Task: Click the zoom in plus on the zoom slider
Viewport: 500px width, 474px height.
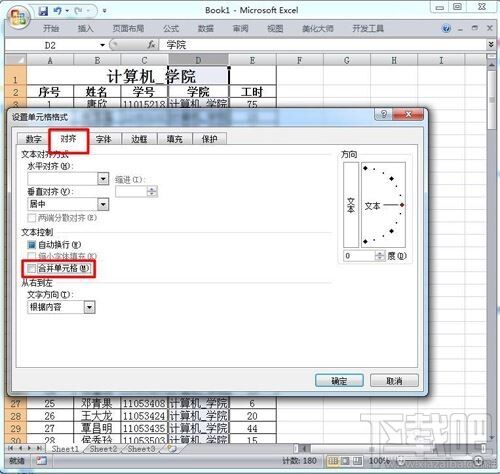Action: [x=478, y=461]
